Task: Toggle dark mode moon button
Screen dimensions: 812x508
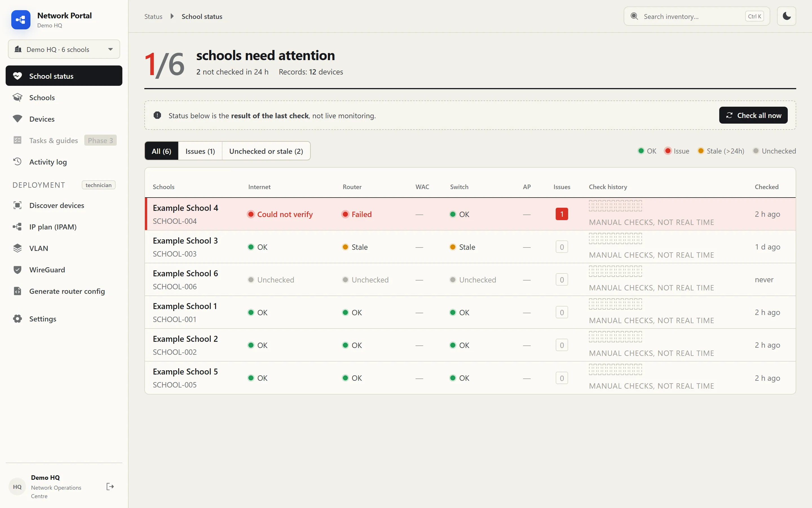Action: pyautogui.click(x=787, y=16)
